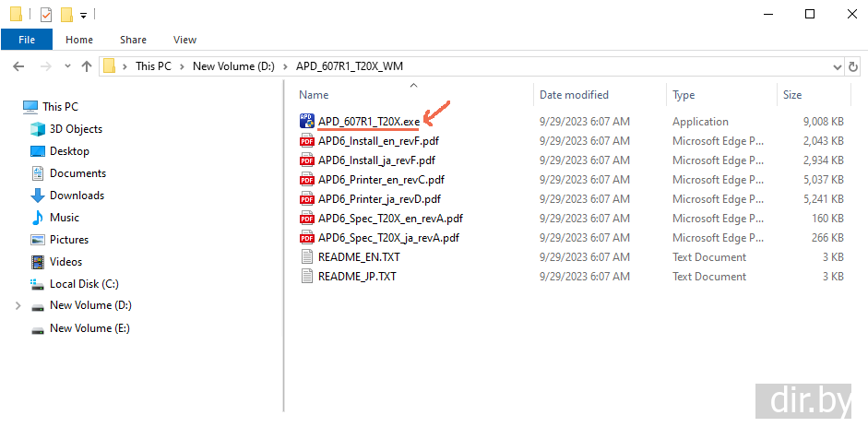Go forward with the right arrow button
868x427 pixels.
(46, 66)
